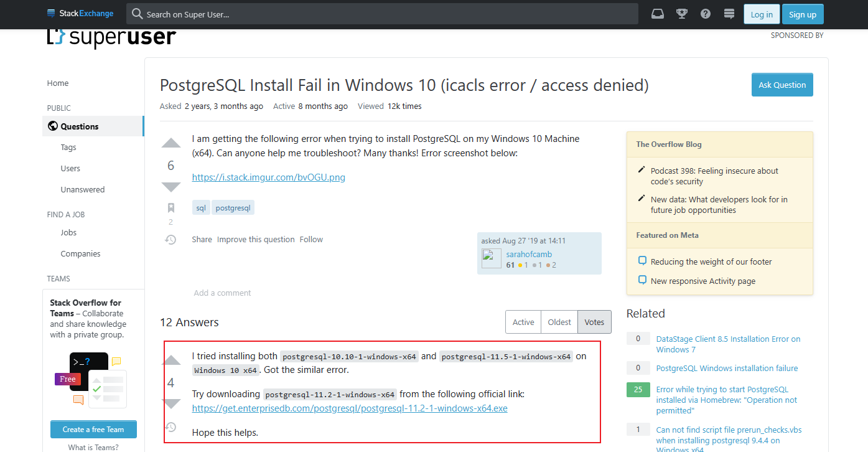Click the Super User logo

pos(111,37)
